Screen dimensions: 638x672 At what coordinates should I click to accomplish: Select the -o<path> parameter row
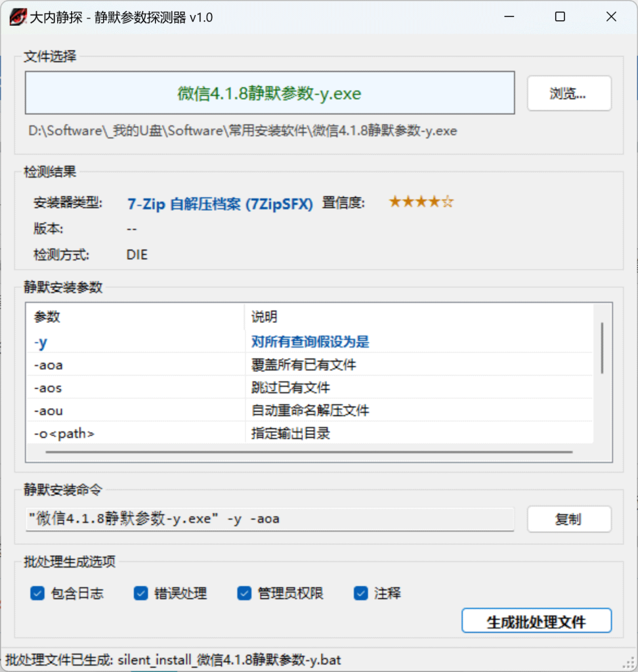pyautogui.click(x=310, y=433)
